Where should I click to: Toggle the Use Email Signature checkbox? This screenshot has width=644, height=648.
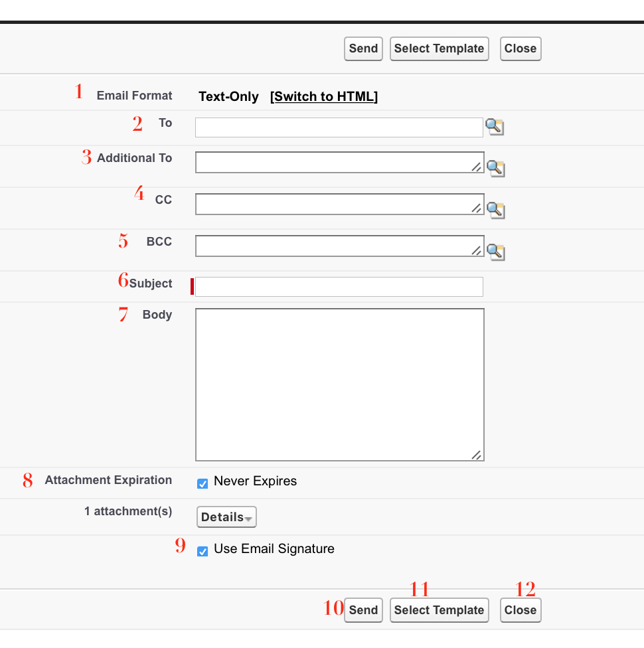(202, 551)
